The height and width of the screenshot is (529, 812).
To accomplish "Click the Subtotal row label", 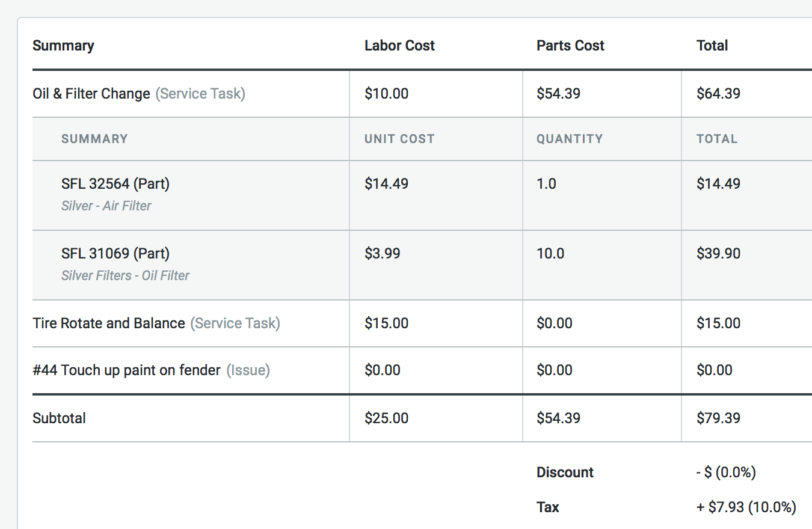I will [x=59, y=418].
